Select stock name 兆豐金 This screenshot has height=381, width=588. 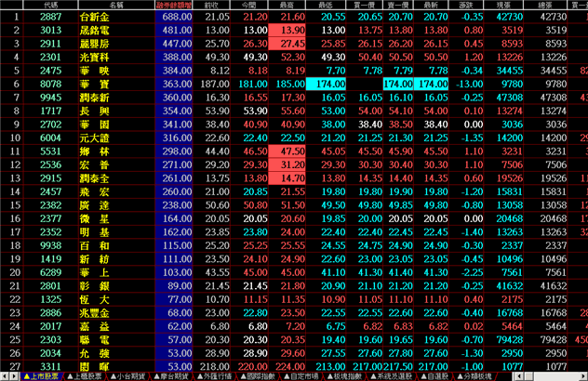point(95,313)
